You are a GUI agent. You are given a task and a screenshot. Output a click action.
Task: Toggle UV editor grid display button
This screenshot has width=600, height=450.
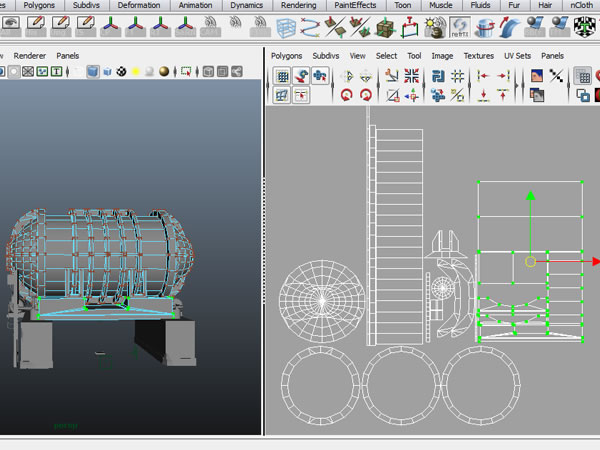point(582,76)
